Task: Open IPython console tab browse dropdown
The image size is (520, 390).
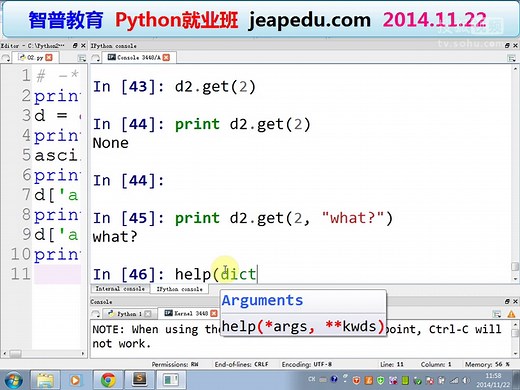Action: pos(95,58)
